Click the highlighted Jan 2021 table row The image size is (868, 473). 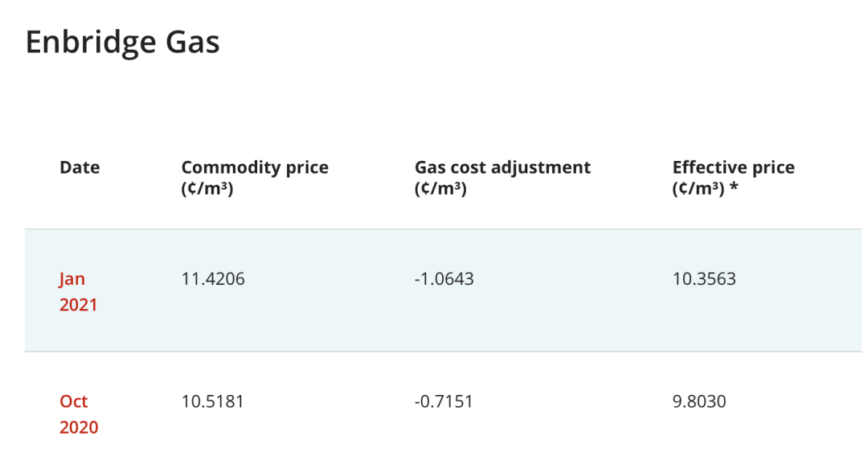pos(443,290)
